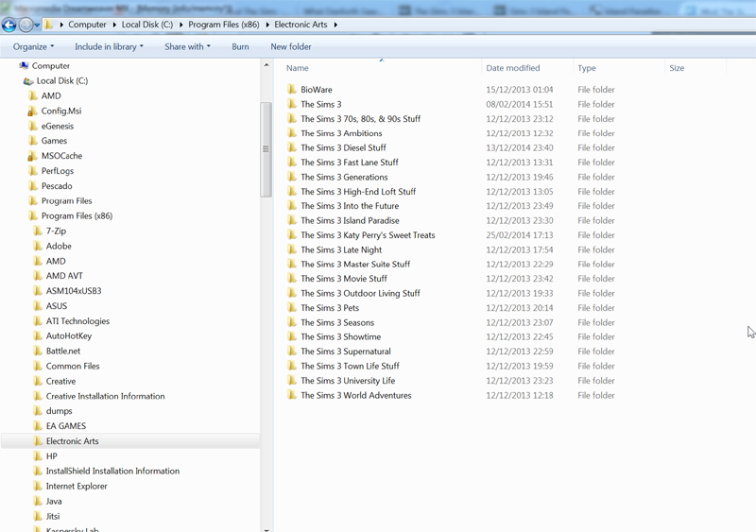Click the Forward navigation arrow button
Image resolution: width=756 pixels, height=532 pixels.
coord(26,25)
